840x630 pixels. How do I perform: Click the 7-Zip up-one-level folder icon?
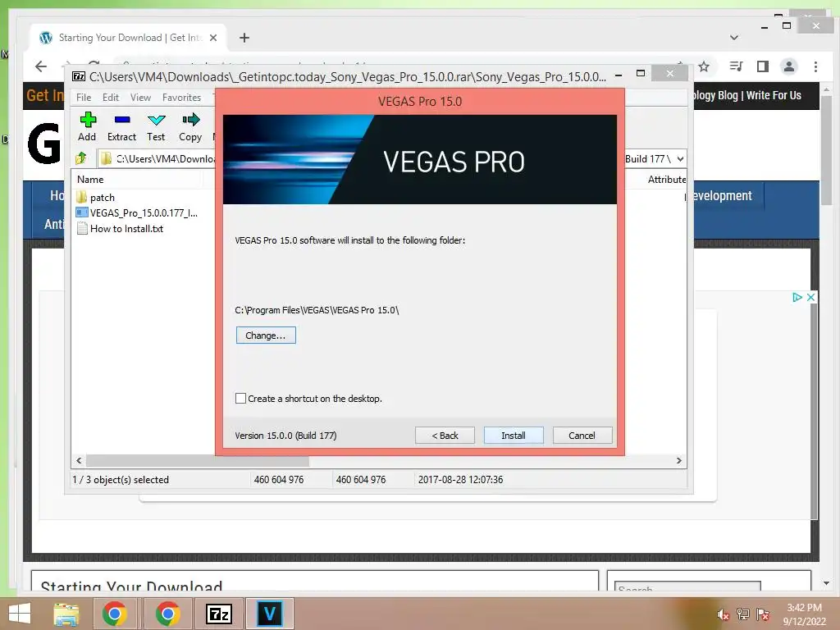pyautogui.click(x=81, y=158)
